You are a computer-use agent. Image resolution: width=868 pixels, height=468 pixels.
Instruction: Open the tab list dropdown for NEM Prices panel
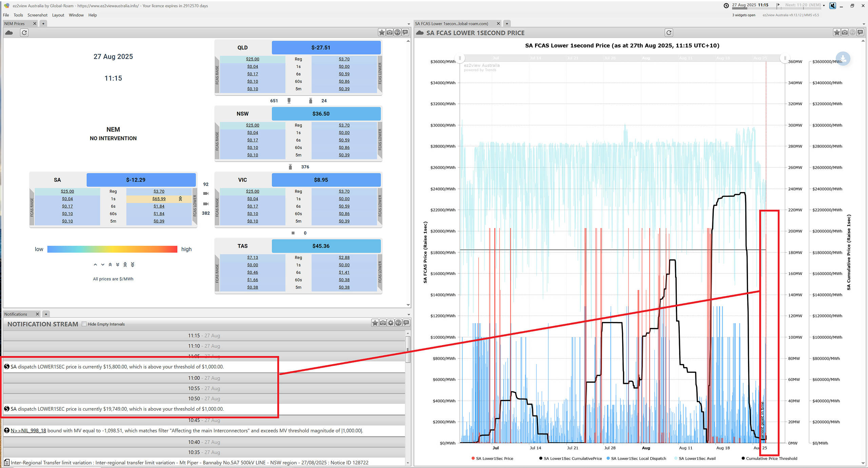(x=409, y=24)
